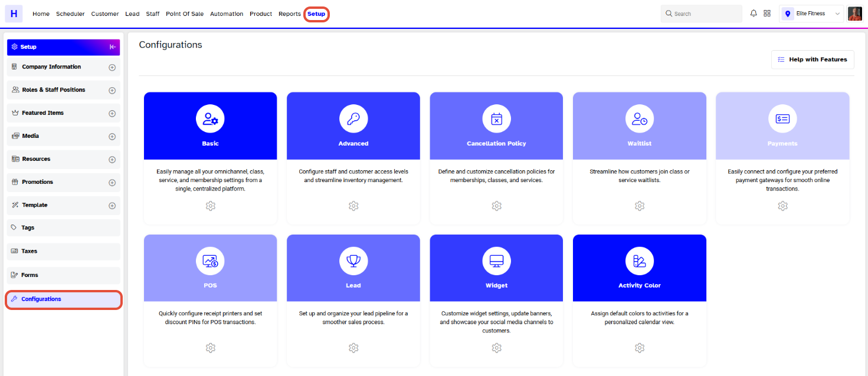
Task: Click the Widget card description text
Action: coord(496,322)
